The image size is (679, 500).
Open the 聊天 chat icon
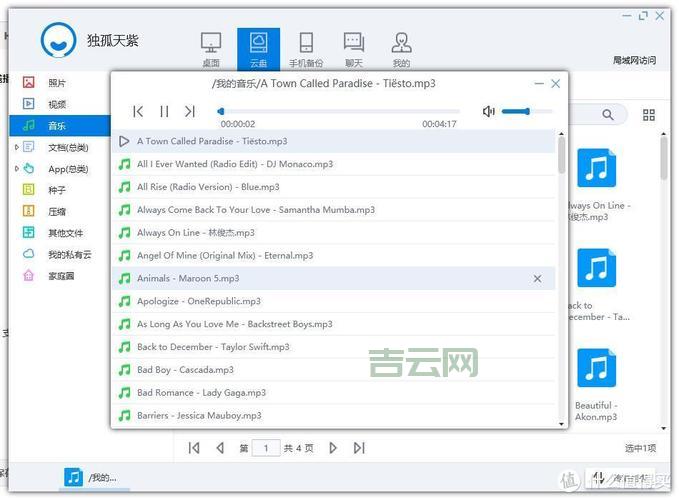353,48
